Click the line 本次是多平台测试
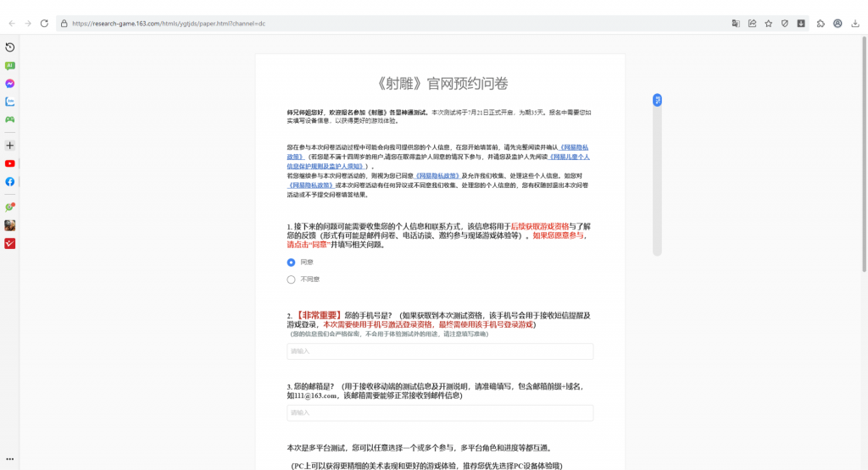 (419, 448)
